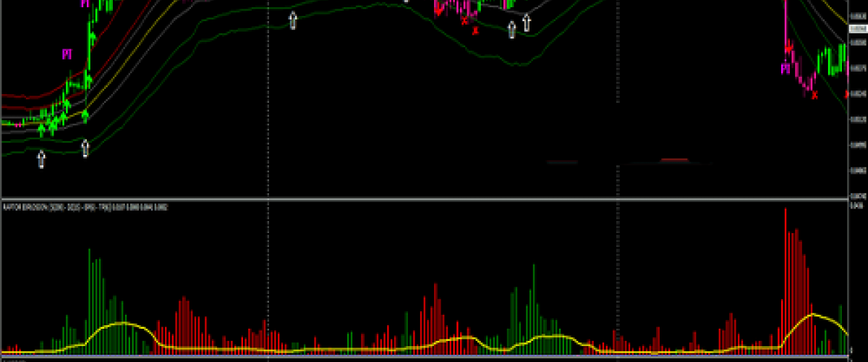Click the yellow signal line peak on the right of indicator

(x=814, y=314)
